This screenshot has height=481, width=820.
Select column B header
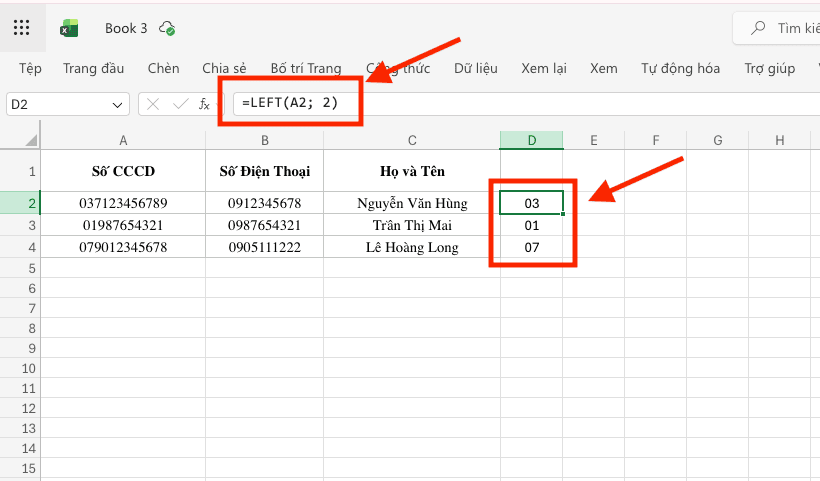point(265,140)
